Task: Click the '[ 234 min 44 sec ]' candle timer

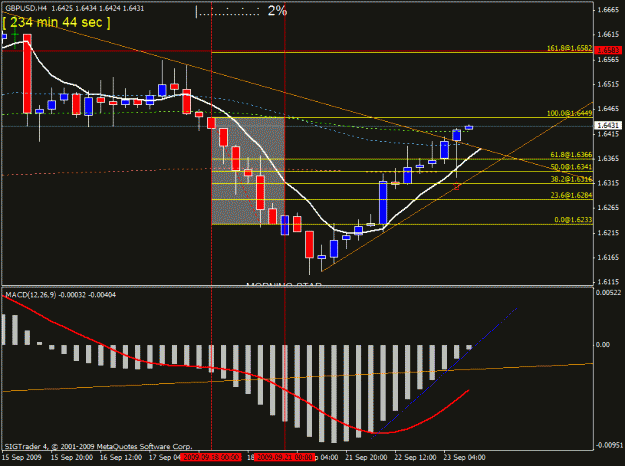Action: pos(57,22)
